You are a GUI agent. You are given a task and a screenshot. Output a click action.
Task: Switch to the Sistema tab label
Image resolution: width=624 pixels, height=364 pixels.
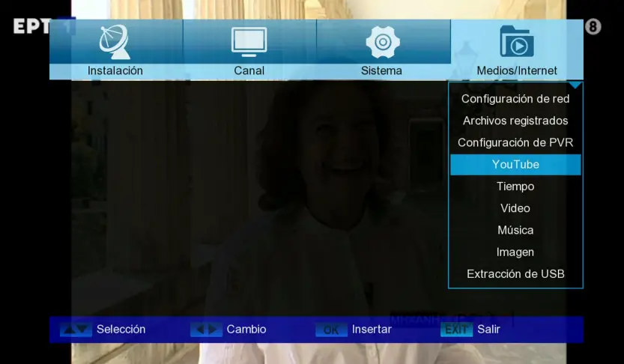[381, 70]
